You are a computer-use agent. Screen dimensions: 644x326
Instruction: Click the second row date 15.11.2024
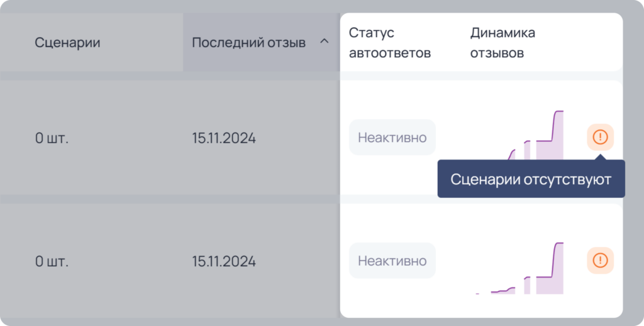[x=224, y=262]
